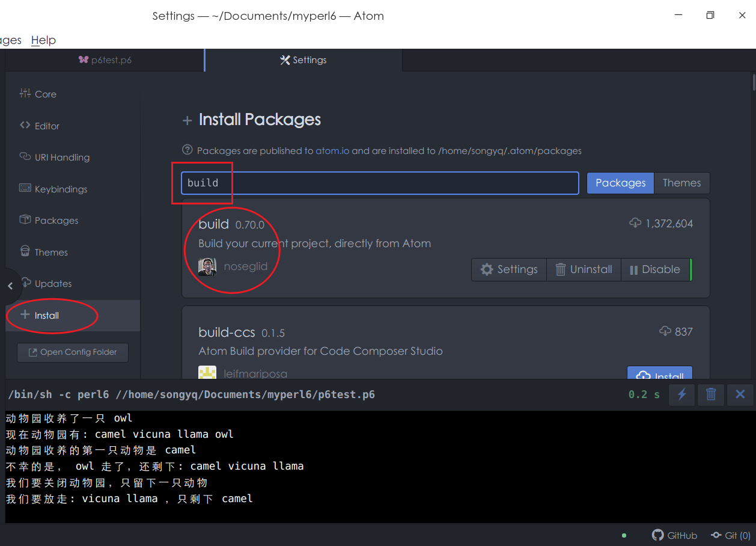Open the Git (0) status bar item
Viewport: 756px width, 546px height.
(x=730, y=535)
